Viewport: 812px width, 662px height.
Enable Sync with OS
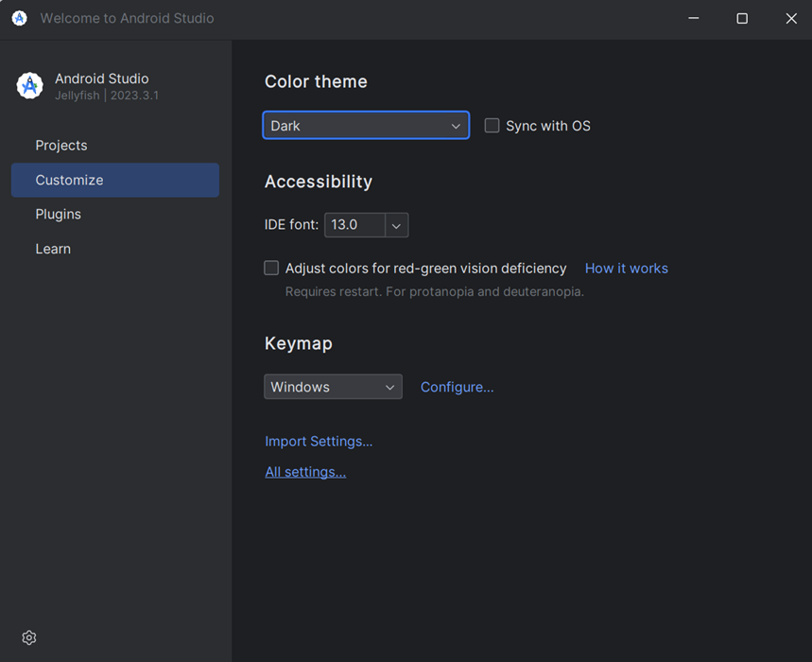492,125
